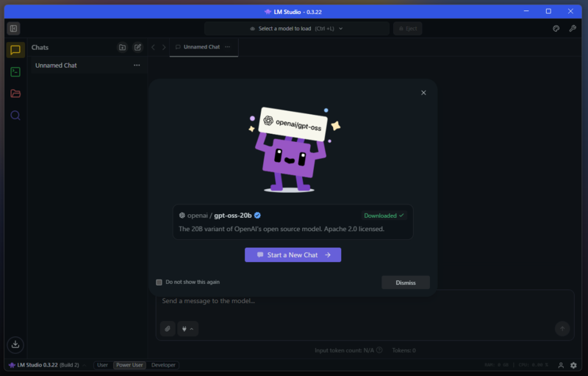Viewport: 588px width, 376px height.
Task: Toggle the sidebar panel visibility
Action: tap(13, 29)
